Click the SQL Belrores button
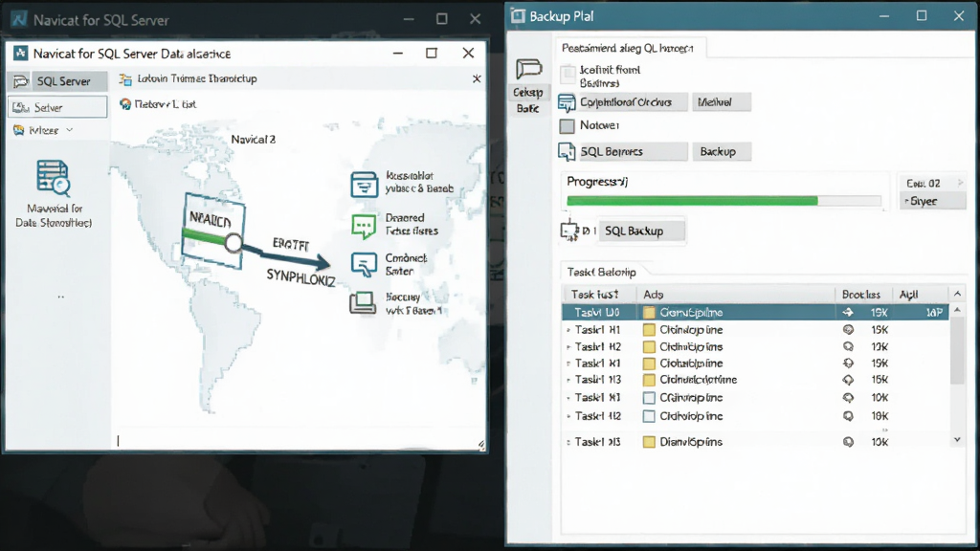The height and width of the screenshot is (551, 980). 632,152
